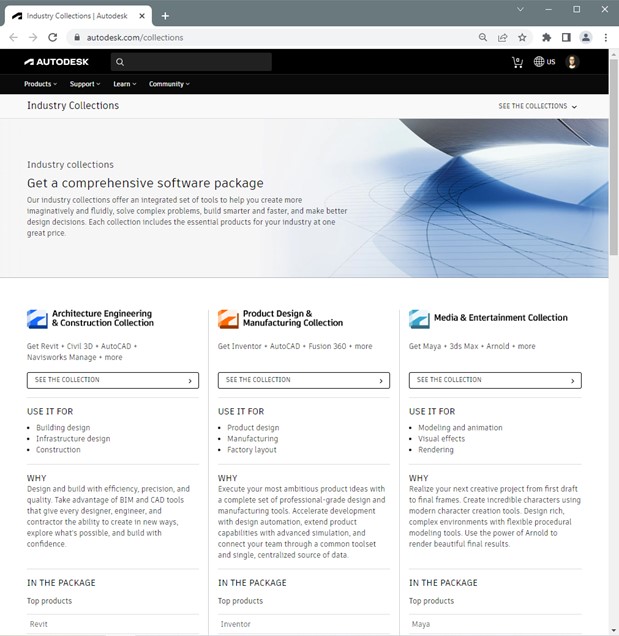Viewport: 619px width, 636px height.
Task: Click 'Rendering' list item
Action: tap(436, 450)
